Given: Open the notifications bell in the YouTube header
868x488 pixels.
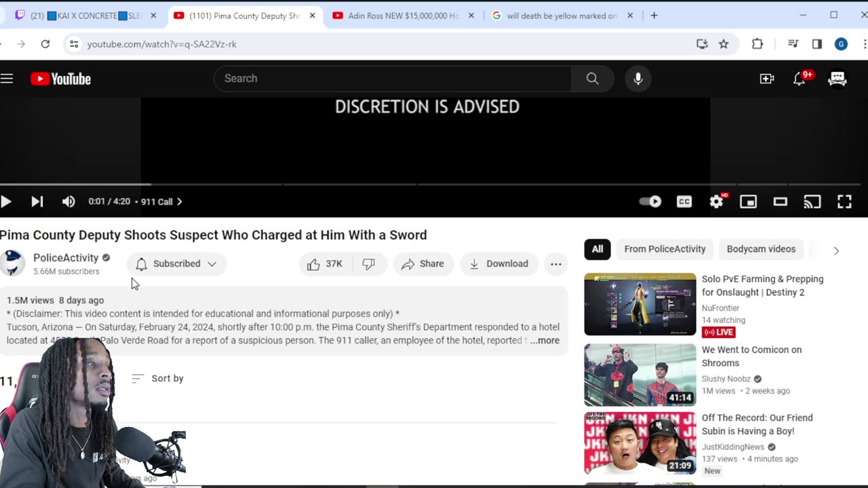Looking at the screenshot, I should [x=800, y=79].
